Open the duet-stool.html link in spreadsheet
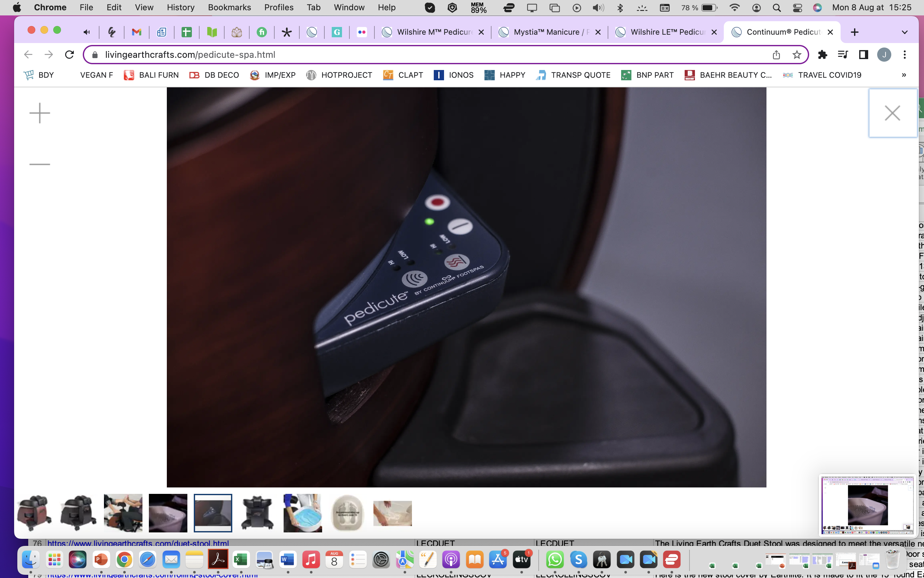The width and height of the screenshot is (924, 578). (138, 543)
